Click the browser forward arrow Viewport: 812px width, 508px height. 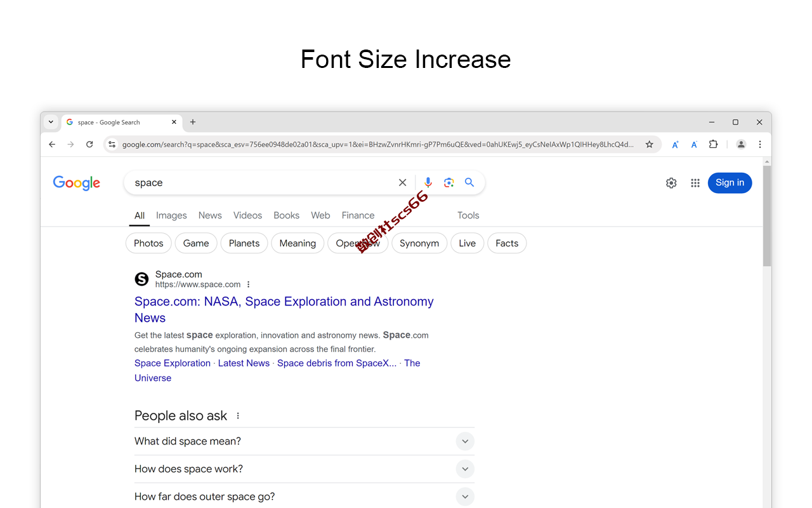tap(70, 145)
